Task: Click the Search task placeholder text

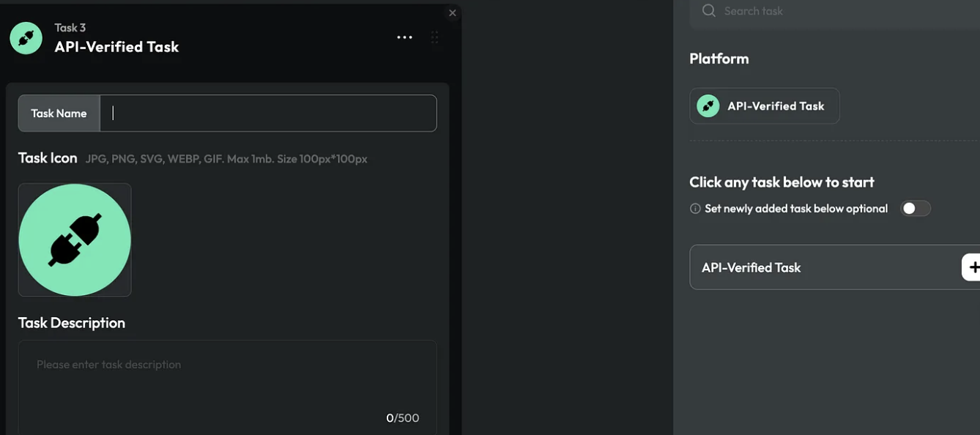Action: pyautogui.click(x=753, y=11)
